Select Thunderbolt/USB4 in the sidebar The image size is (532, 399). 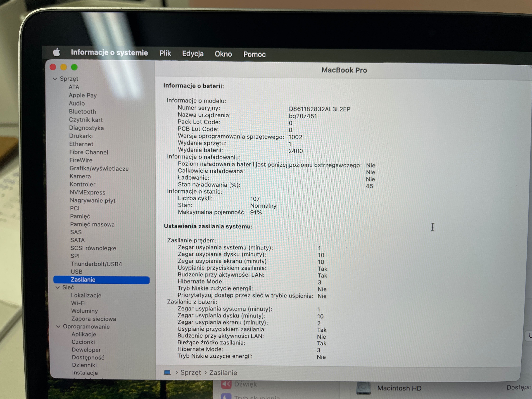[x=96, y=264]
